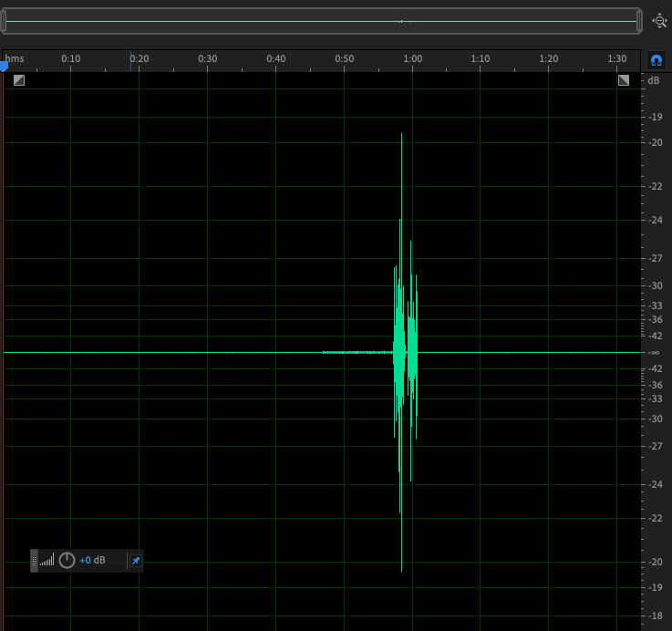Click the HUD amplitude gain knob
This screenshot has height=631, width=672.
pyautogui.click(x=67, y=560)
